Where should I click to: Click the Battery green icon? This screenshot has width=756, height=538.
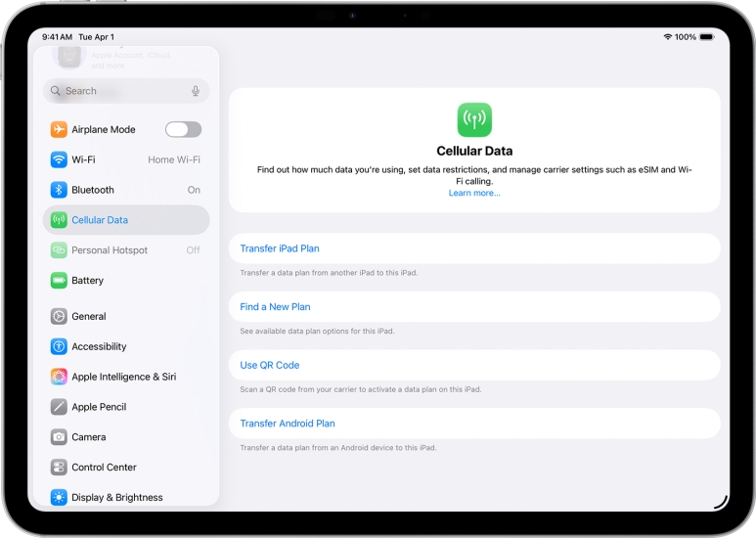pyautogui.click(x=59, y=281)
